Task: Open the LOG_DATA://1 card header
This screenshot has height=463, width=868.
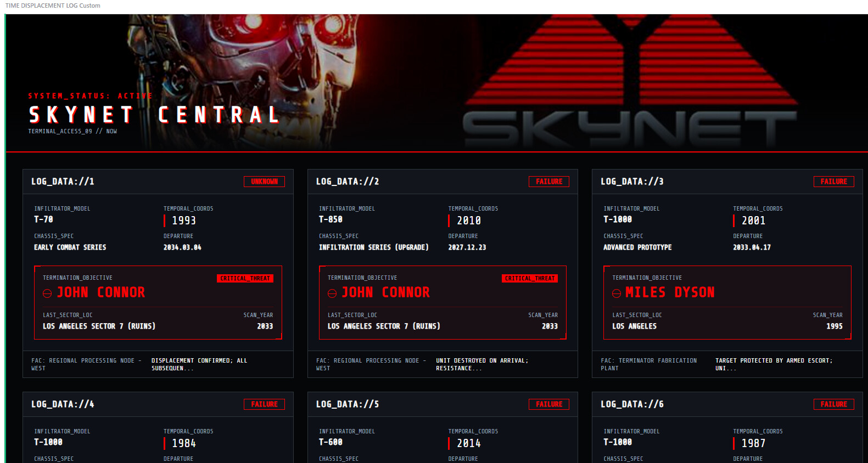Action: [158, 182]
